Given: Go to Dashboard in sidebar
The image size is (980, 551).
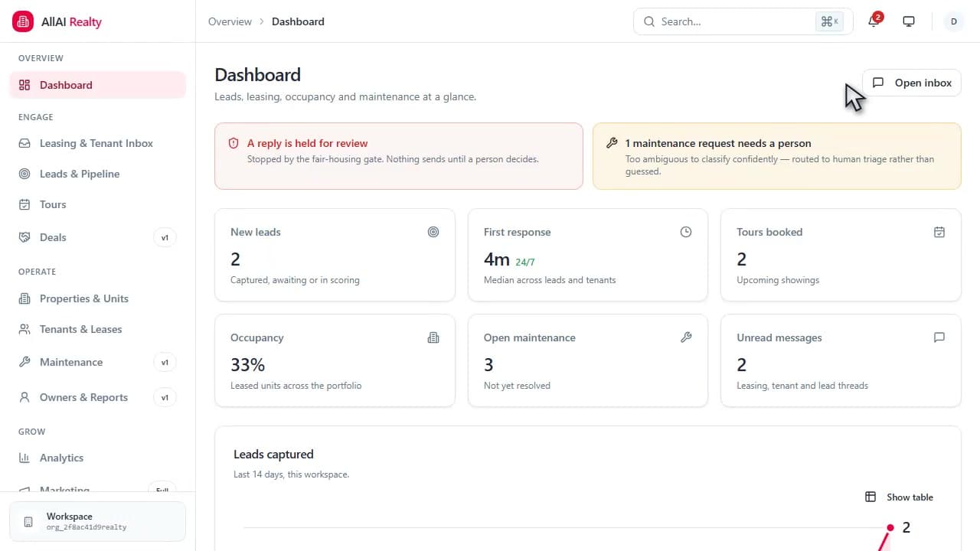Looking at the screenshot, I should tap(97, 85).
